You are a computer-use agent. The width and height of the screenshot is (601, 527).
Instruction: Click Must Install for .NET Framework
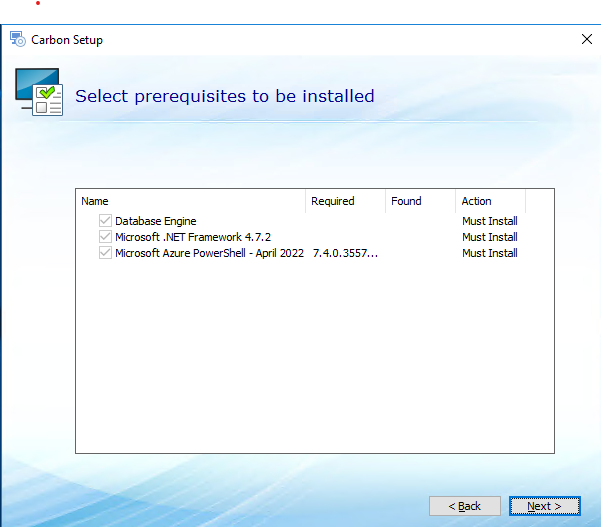point(490,237)
